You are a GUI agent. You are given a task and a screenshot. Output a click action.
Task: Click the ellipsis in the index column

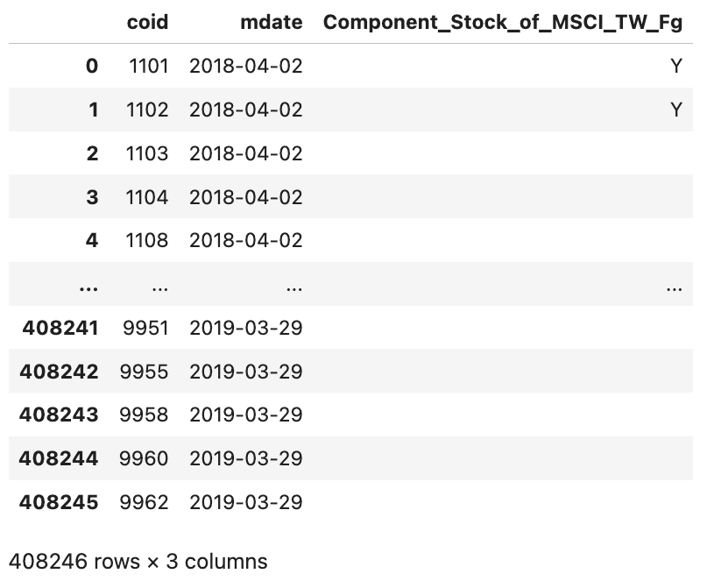coord(88,285)
